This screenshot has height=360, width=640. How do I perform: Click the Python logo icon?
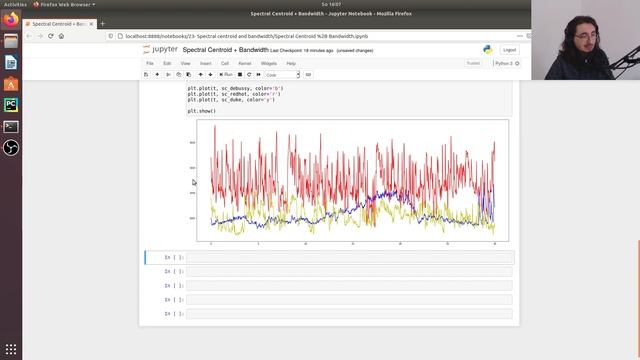click(487, 50)
